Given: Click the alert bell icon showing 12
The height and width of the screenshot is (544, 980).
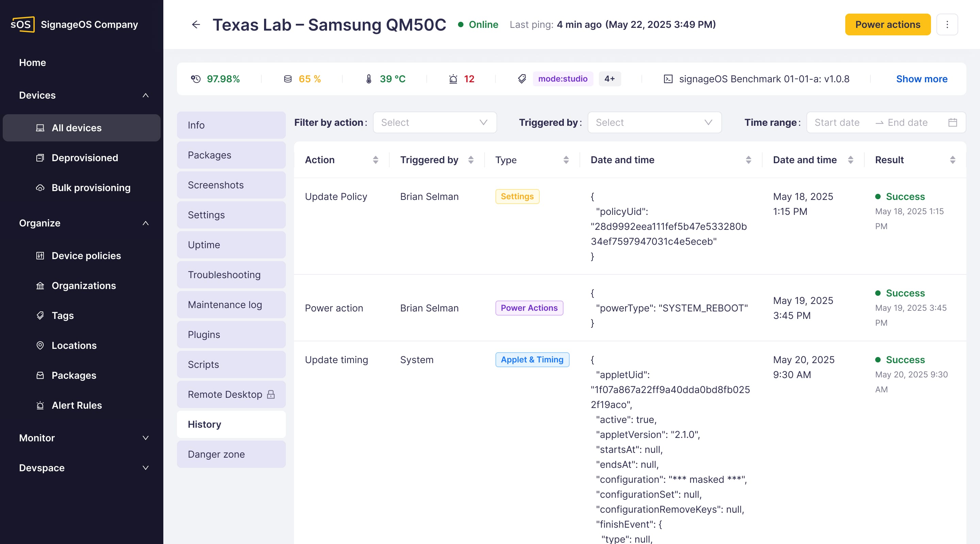Looking at the screenshot, I should tap(453, 79).
